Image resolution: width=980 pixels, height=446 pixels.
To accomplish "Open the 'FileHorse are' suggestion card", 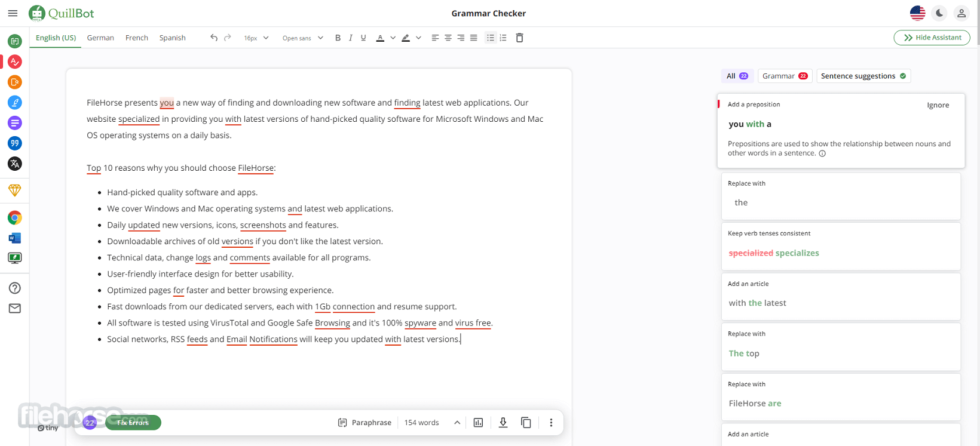I will pos(841,396).
